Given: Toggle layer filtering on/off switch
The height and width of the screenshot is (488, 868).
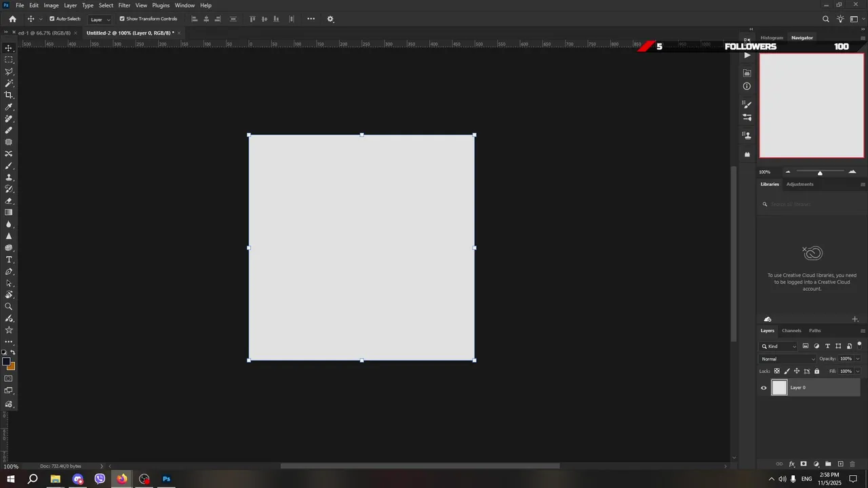Looking at the screenshot, I should [859, 345].
